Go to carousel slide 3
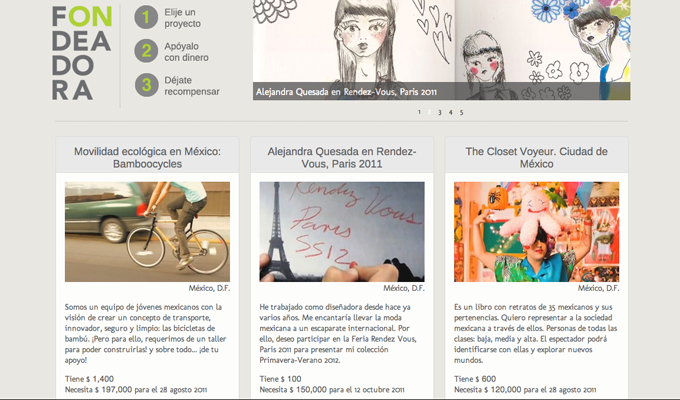 [439, 112]
